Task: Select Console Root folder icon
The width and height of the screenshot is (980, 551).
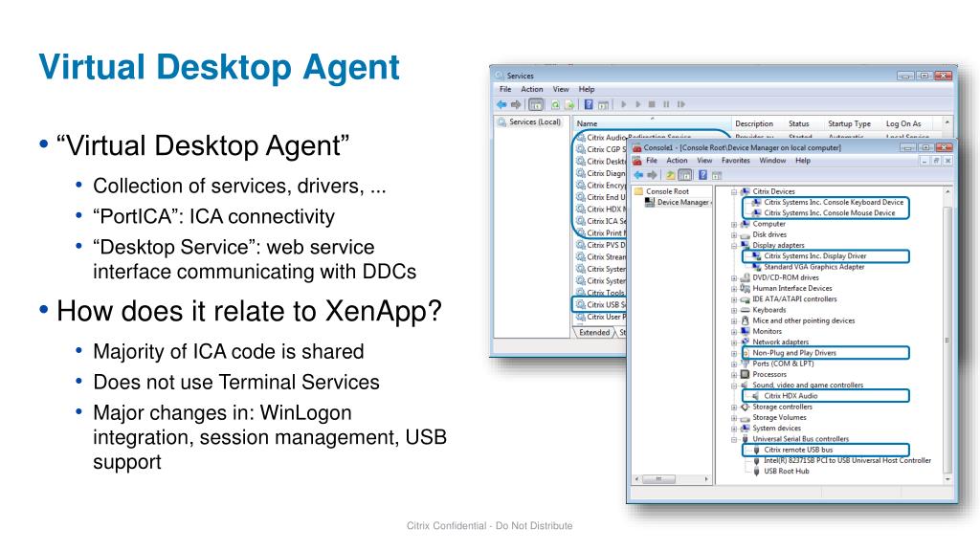Action: point(638,191)
